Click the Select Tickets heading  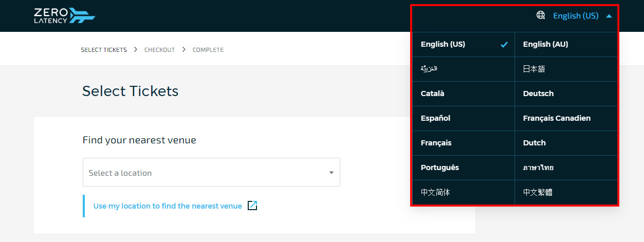click(x=131, y=91)
